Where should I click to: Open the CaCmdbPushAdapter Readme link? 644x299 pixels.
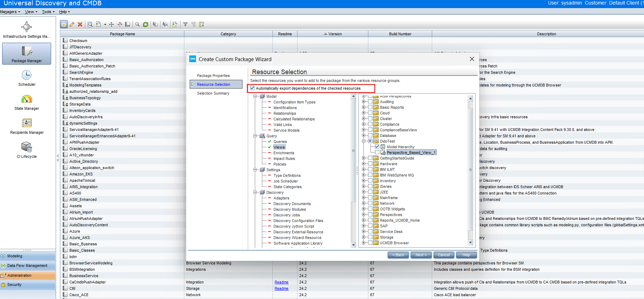click(281, 282)
